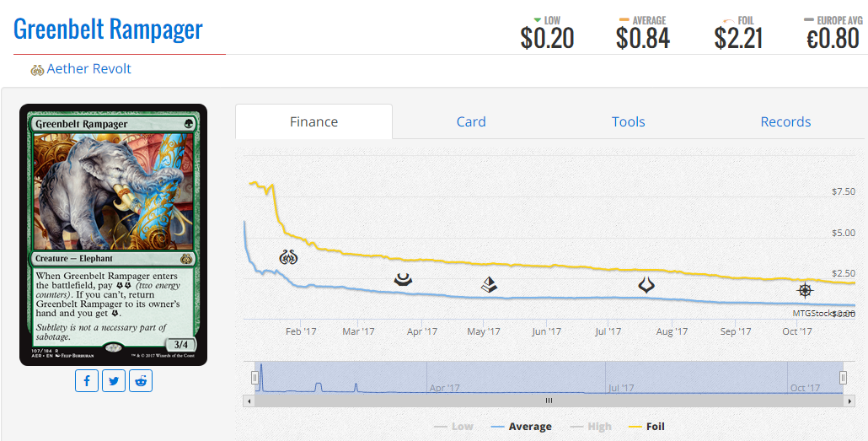The height and width of the screenshot is (441, 868).
Task: Click Modern Masters set marker near Apr '17
Action: (x=403, y=279)
